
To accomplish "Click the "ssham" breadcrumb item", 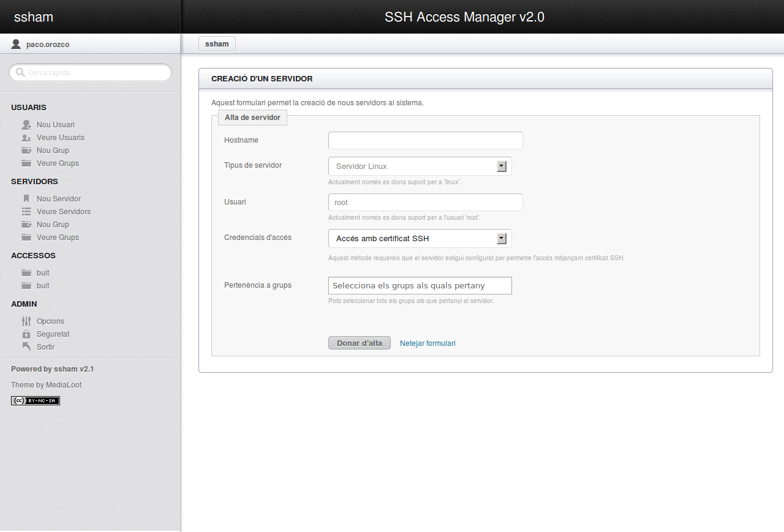I will click(217, 43).
